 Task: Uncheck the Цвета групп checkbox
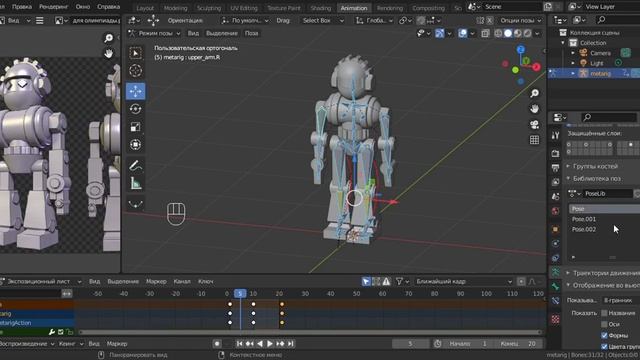point(604,347)
